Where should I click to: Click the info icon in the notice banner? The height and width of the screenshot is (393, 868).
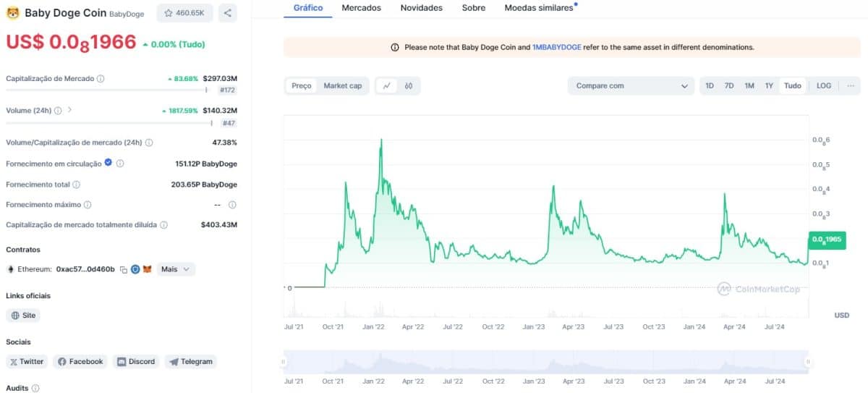click(395, 47)
